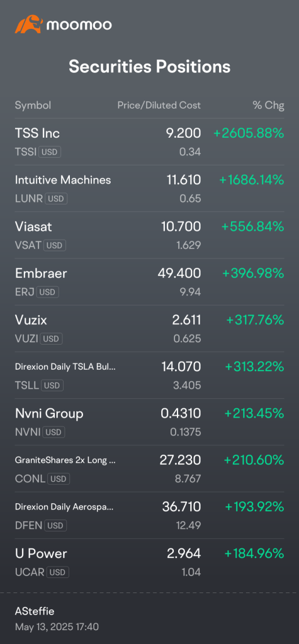The image size is (299, 644).
Task: Click the moomoo bull logo icon
Action: [29, 25]
